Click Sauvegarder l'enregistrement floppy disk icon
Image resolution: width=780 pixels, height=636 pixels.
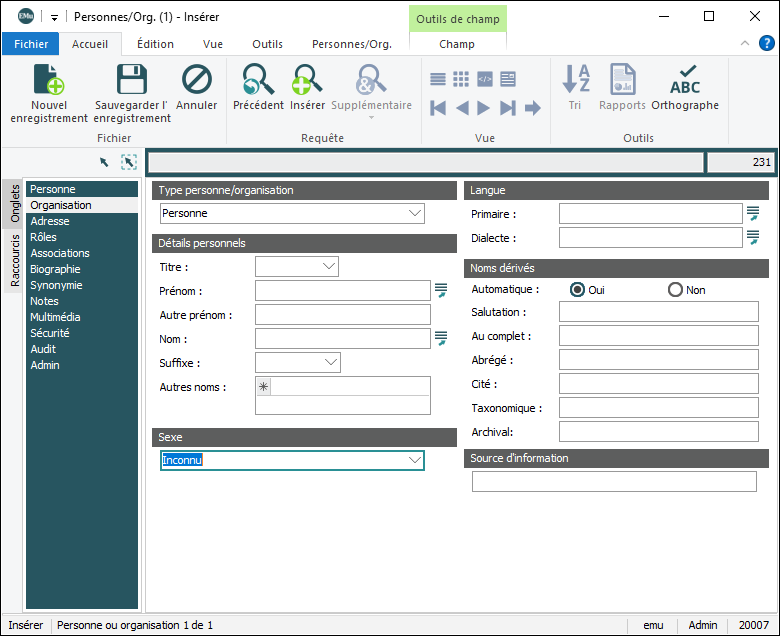point(132,80)
